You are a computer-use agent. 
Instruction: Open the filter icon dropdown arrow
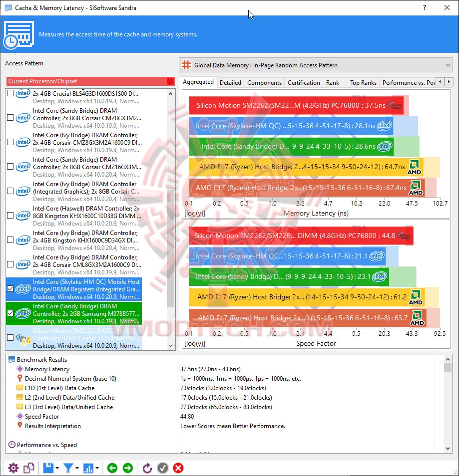click(77, 468)
